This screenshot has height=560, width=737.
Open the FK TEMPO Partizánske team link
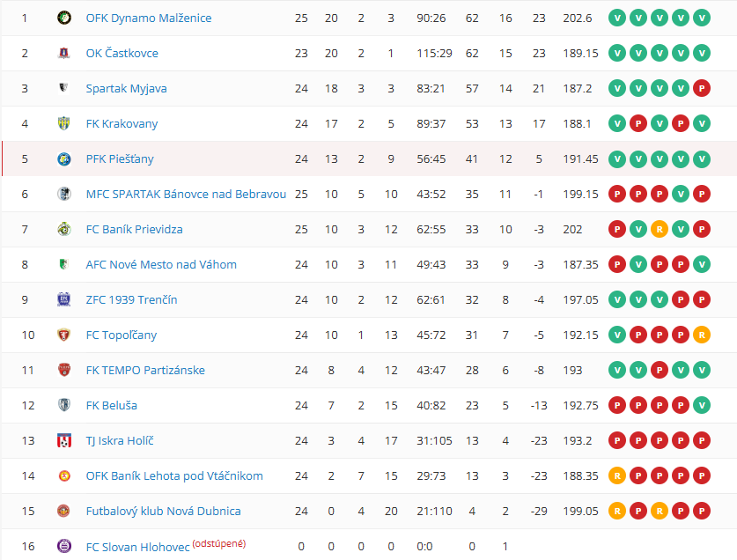[x=145, y=370]
